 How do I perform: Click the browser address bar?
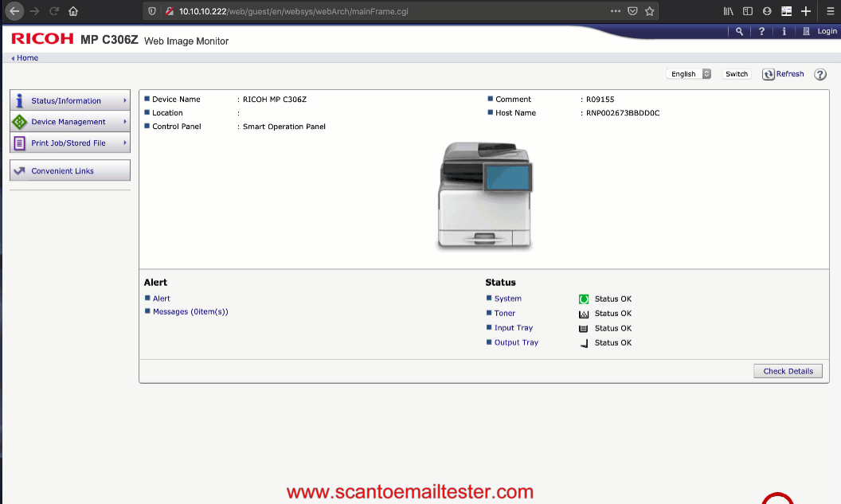(x=382, y=11)
